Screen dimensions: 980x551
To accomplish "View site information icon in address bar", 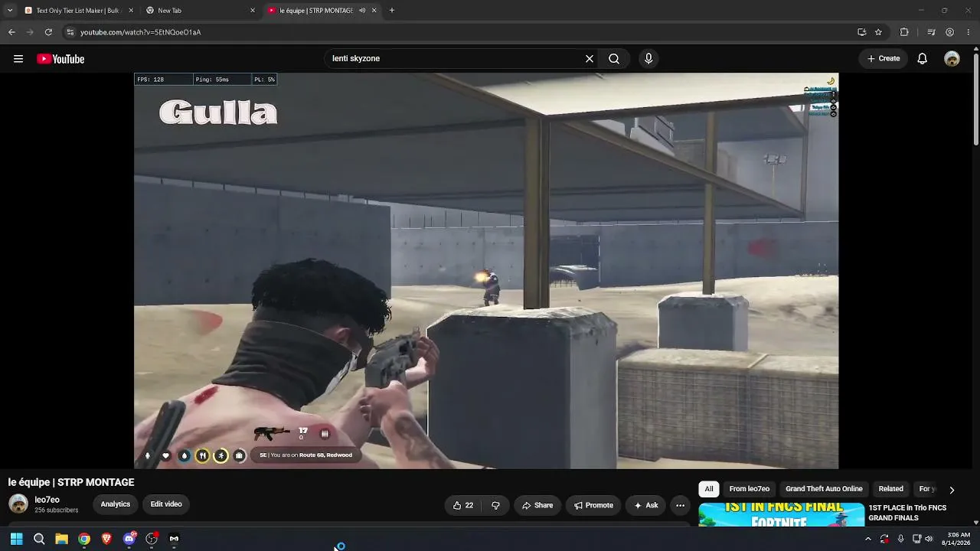I will click(x=70, y=32).
